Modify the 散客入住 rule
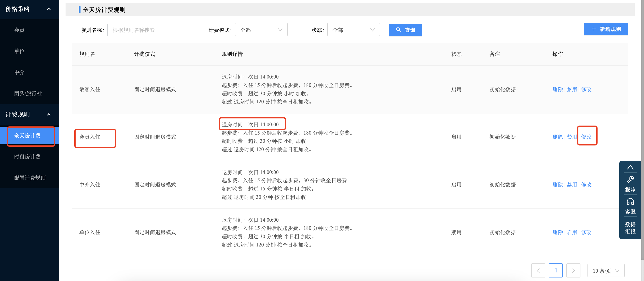Viewport: 644px width, 281px height. tap(586, 89)
